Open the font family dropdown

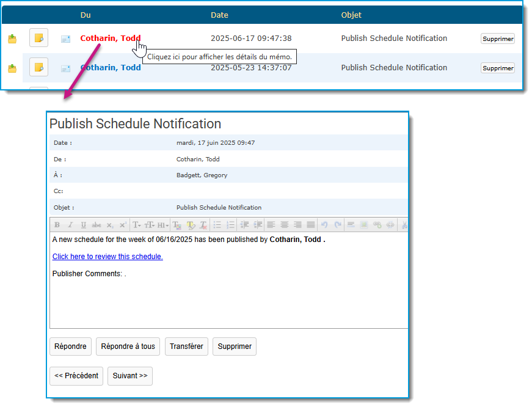[x=137, y=225]
